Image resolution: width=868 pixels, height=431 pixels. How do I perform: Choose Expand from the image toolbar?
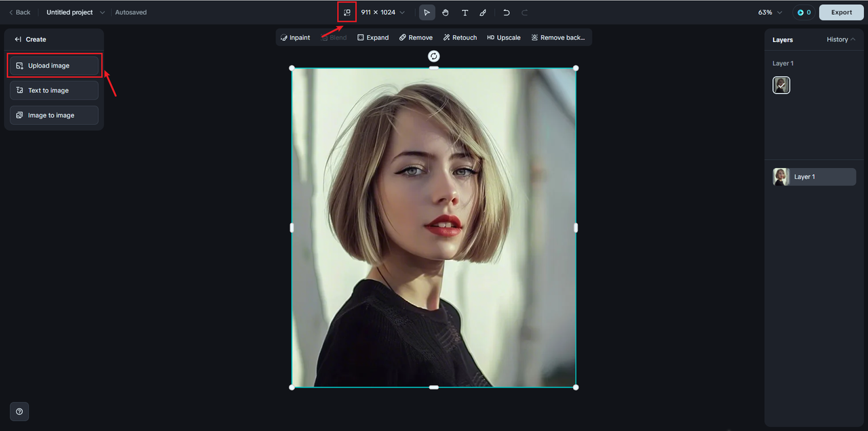coord(373,37)
